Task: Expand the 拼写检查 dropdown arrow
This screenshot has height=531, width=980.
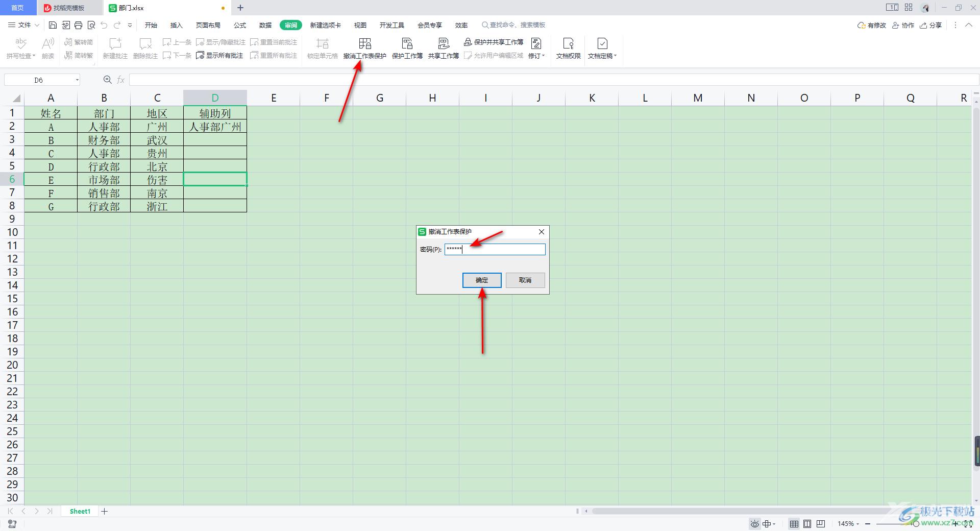Action: [x=34, y=56]
